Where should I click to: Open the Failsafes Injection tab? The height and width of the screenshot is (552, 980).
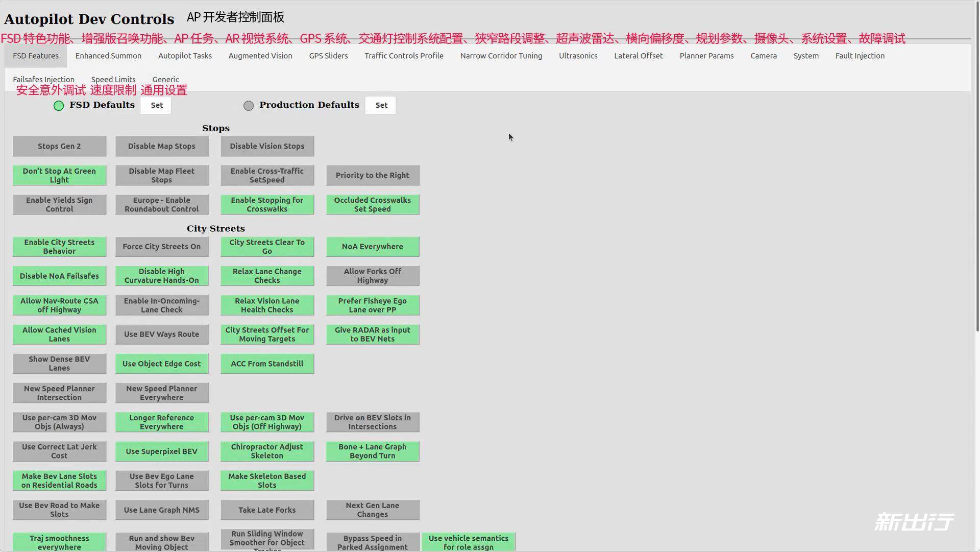(43, 79)
